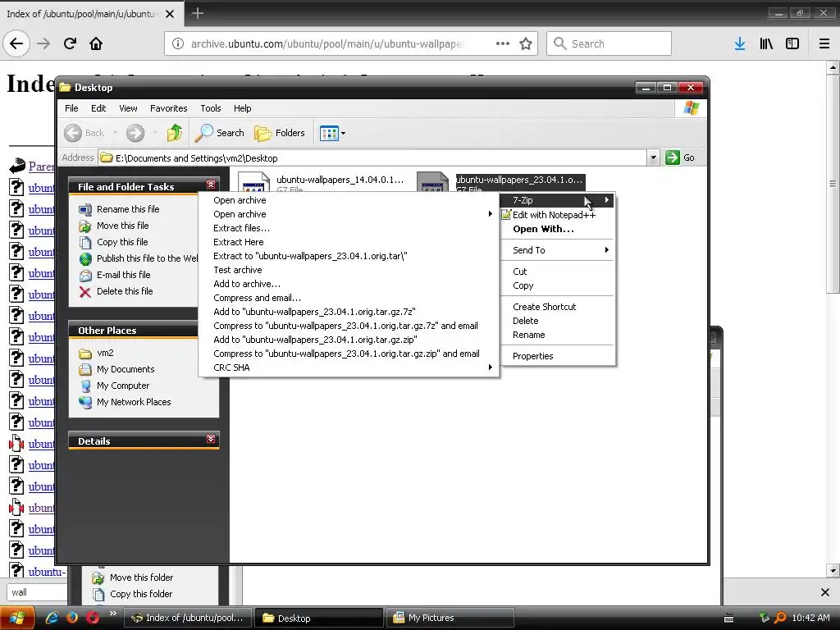This screenshot has height=630, width=840.
Task: Click Firefox Search input box
Action: click(x=609, y=43)
